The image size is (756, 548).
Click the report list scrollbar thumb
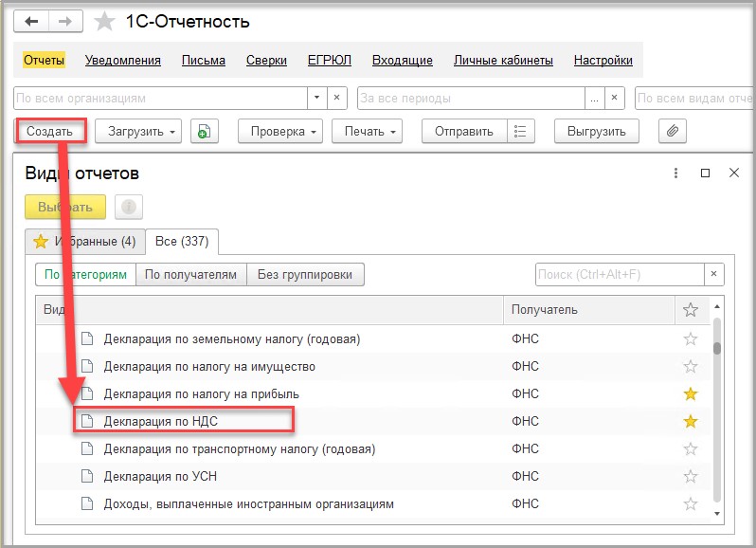coord(717,348)
